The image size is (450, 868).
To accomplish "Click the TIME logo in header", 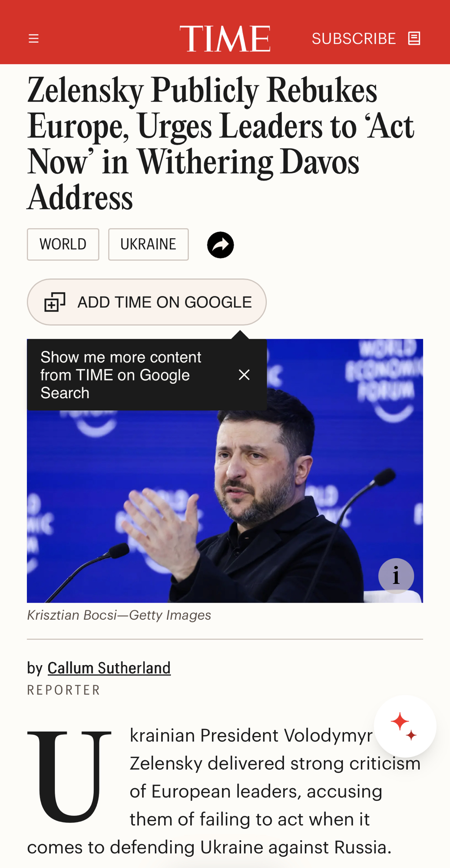I will point(225,39).
